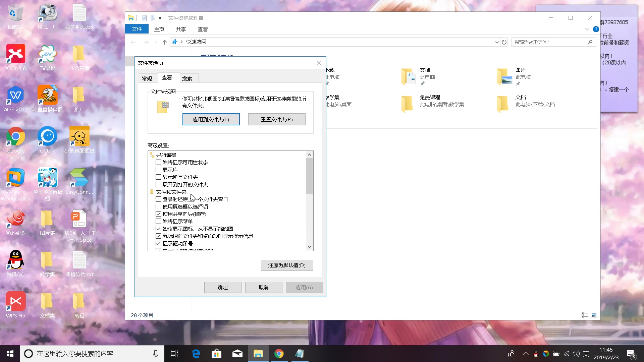Launch Microsoft Edge from taskbar

pyautogui.click(x=196, y=354)
